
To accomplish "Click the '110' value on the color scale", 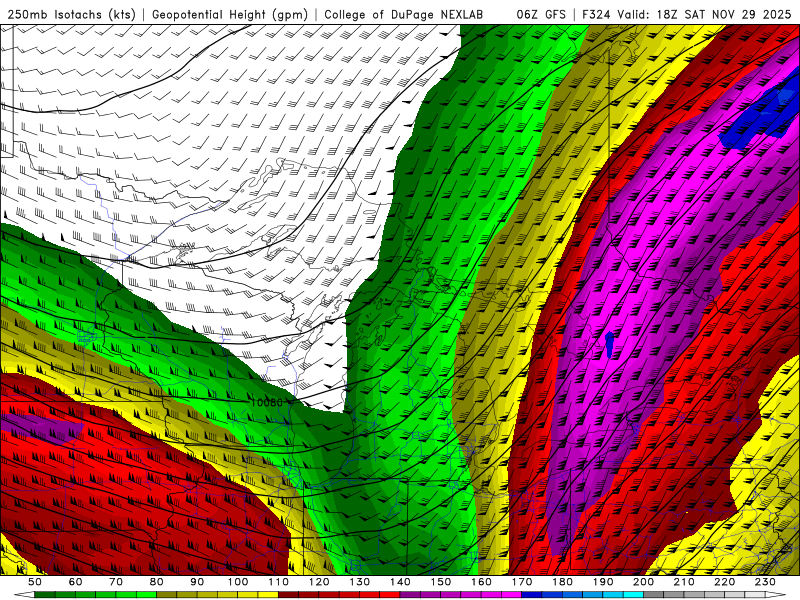I will pyautogui.click(x=279, y=582).
